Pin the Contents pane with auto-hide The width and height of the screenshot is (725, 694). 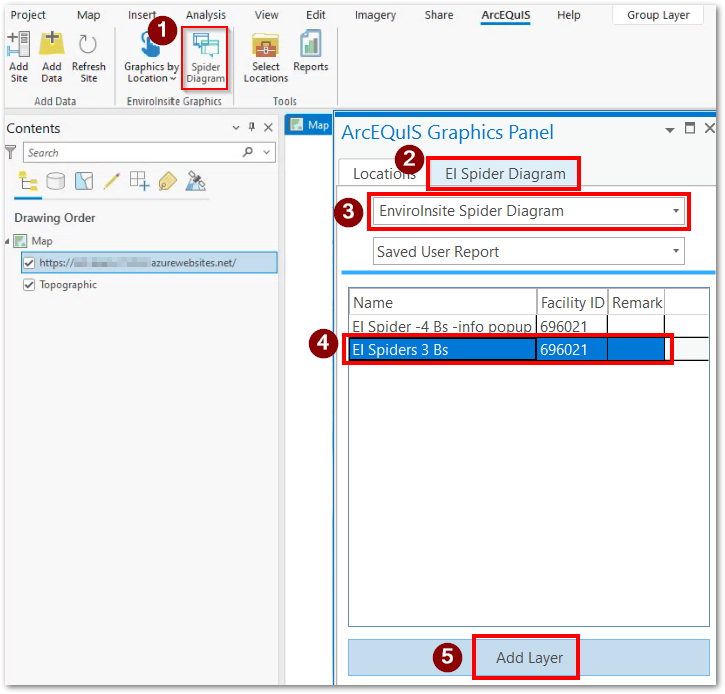click(252, 127)
